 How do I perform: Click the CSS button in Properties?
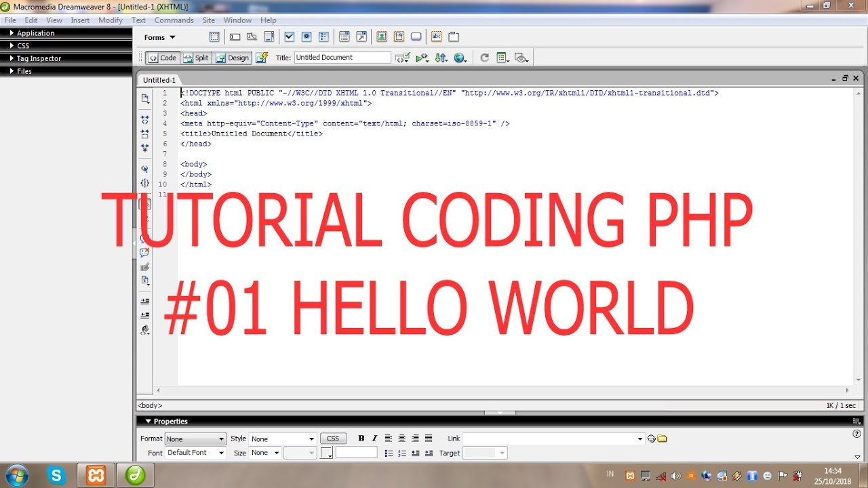pos(333,439)
